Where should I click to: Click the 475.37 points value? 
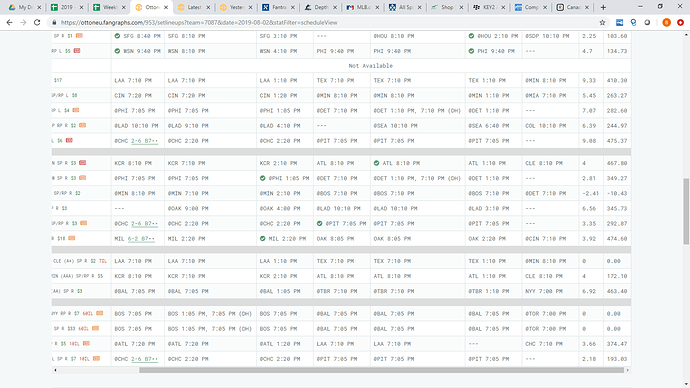tap(617, 141)
